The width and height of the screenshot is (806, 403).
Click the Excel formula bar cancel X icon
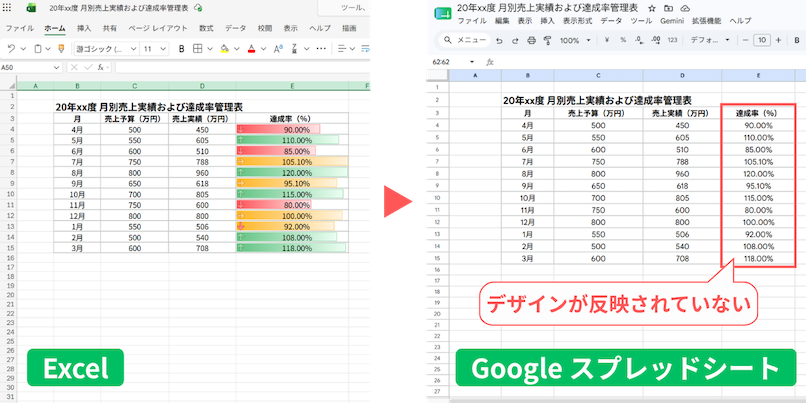coord(75,67)
